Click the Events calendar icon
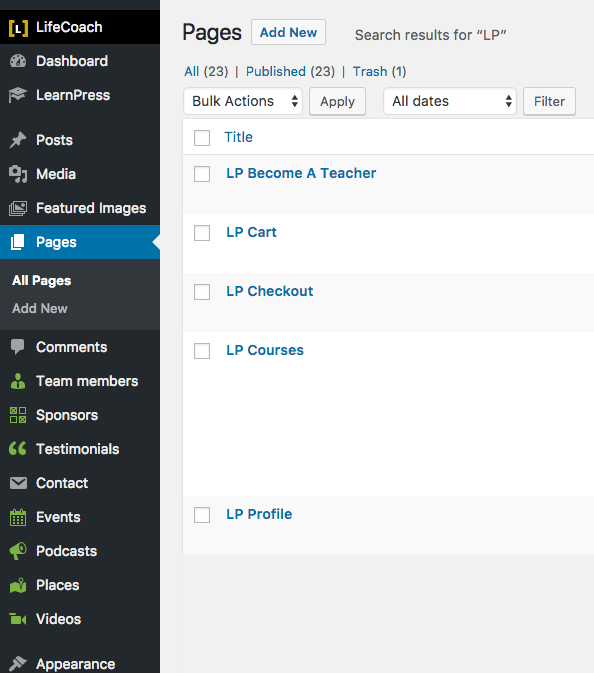This screenshot has height=673, width=594. point(18,517)
